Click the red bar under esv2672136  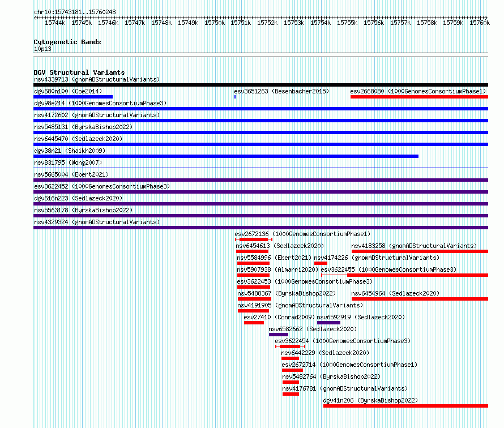pos(254,239)
